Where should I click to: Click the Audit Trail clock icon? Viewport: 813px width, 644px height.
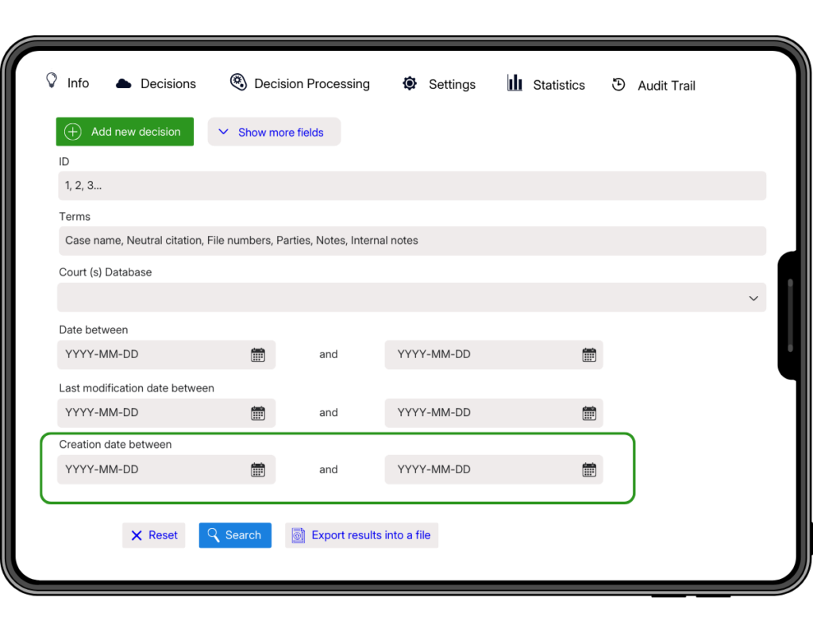pyautogui.click(x=618, y=84)
